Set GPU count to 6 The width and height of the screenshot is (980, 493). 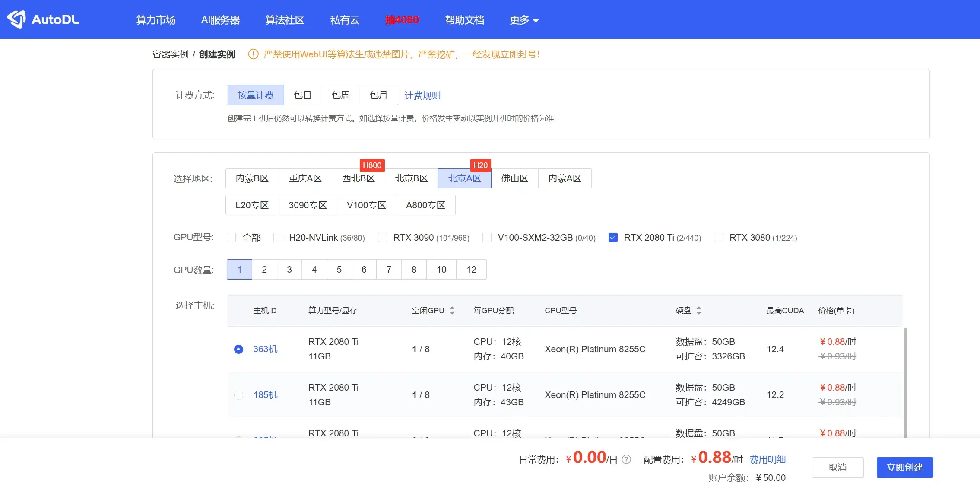click(364, 270)
